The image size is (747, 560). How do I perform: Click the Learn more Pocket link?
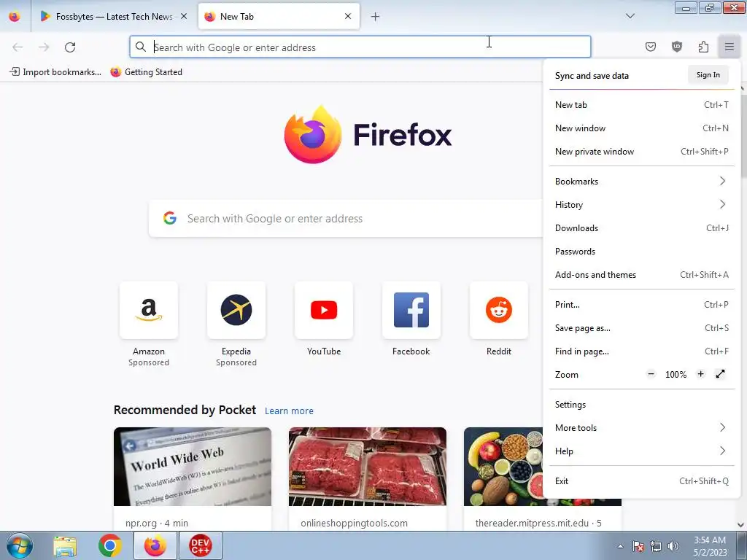click(289, 411)
